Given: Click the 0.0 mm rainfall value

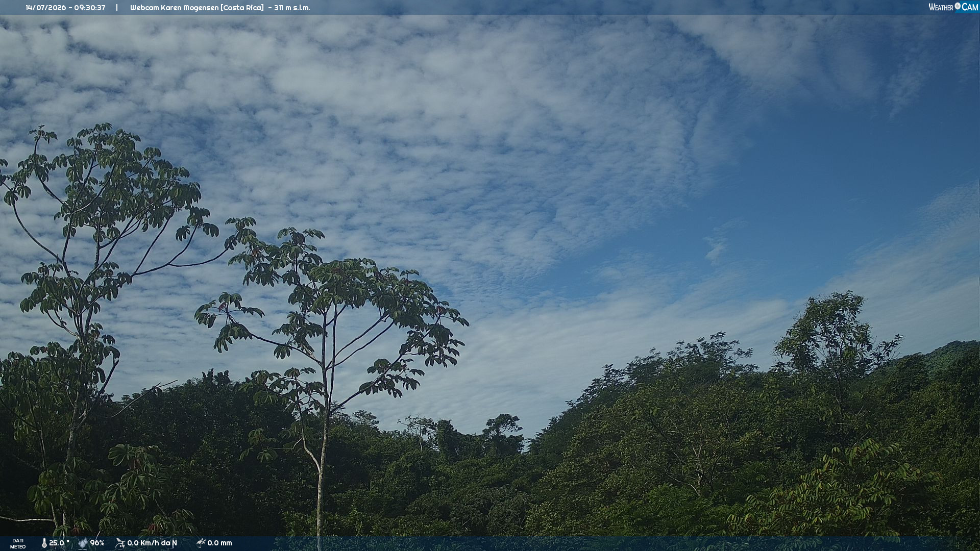Looking at the screenshot, I should point(219,543).
